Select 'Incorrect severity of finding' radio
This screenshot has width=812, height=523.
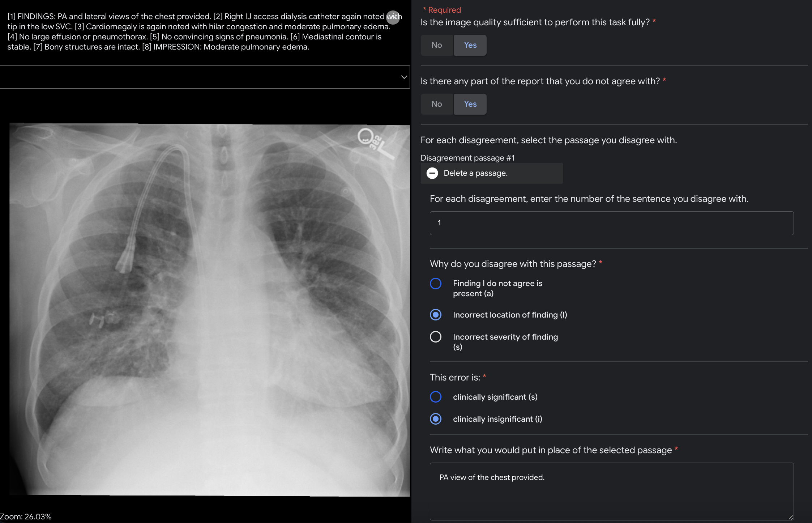click(x=436, y=337)
